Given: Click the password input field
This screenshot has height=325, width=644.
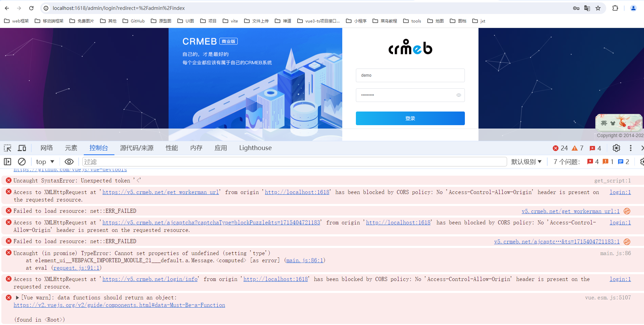Looking at the screenshot, I should point(410,95).
